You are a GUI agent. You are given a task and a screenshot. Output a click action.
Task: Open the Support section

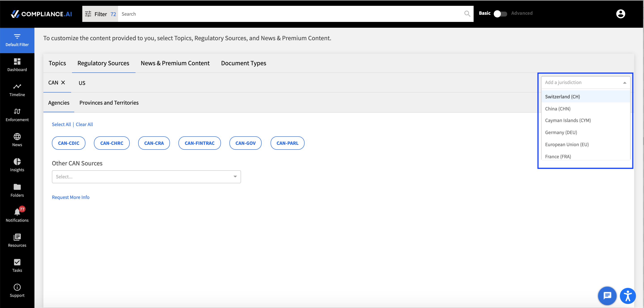(17, 291)
